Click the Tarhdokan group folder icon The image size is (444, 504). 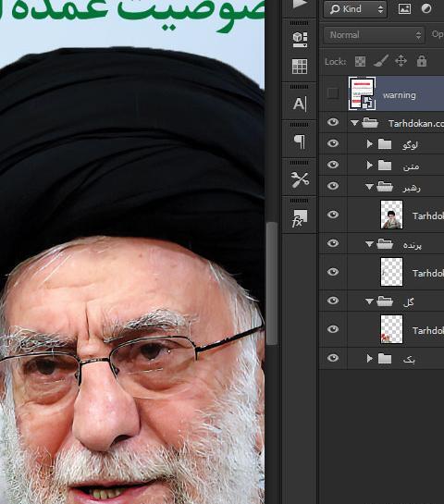tap(370, 123)
